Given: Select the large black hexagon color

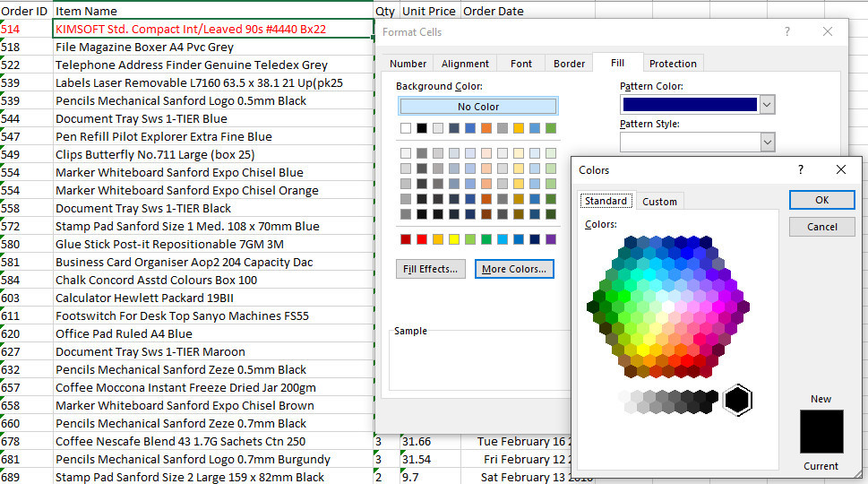Looking at the screenshot, I should (737, 400).
